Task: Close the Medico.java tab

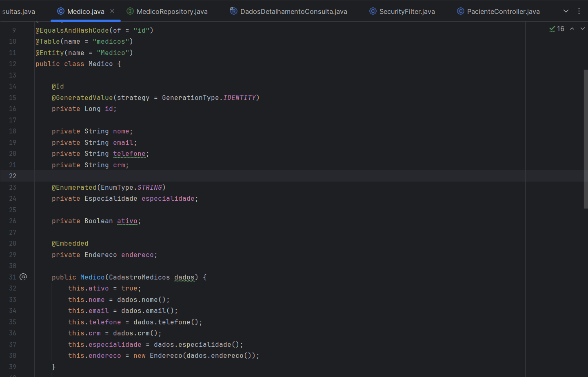Action: [x=112, y=11]
